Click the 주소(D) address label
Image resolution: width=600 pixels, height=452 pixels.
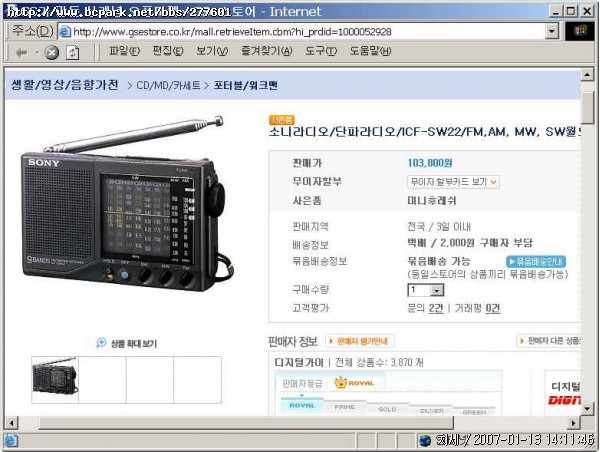32,31
